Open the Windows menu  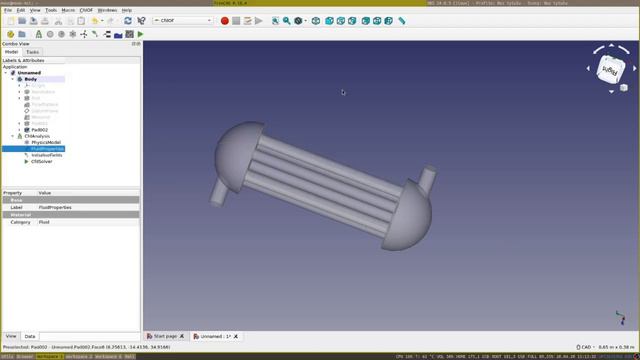point(107,10)
